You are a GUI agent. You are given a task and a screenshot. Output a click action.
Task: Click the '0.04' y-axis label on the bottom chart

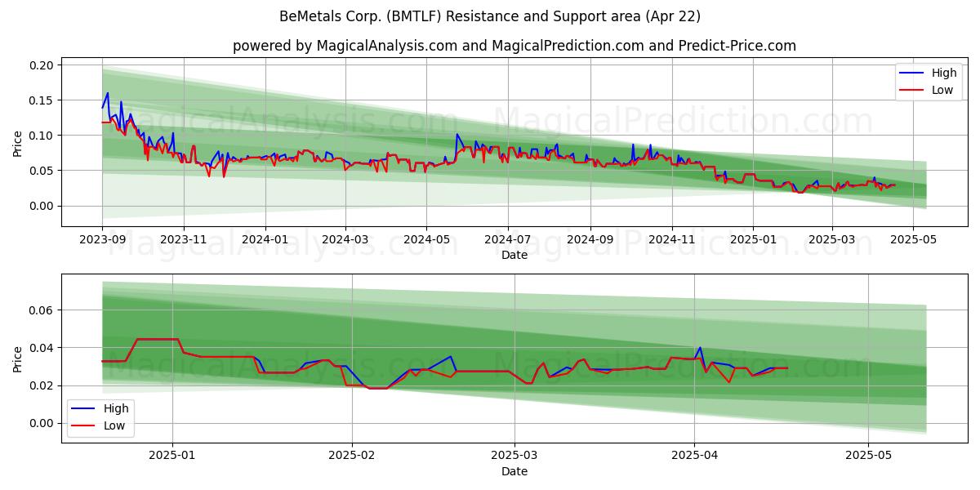41,348
